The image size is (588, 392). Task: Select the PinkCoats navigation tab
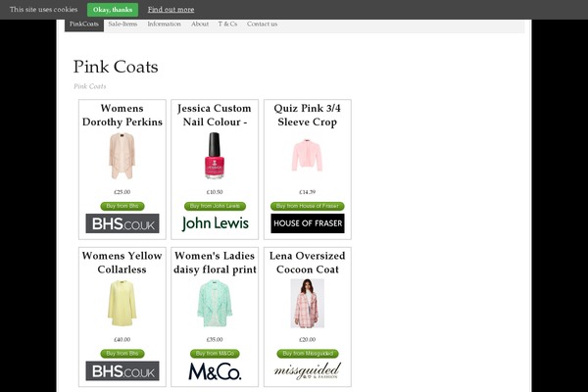coord(84,24)
